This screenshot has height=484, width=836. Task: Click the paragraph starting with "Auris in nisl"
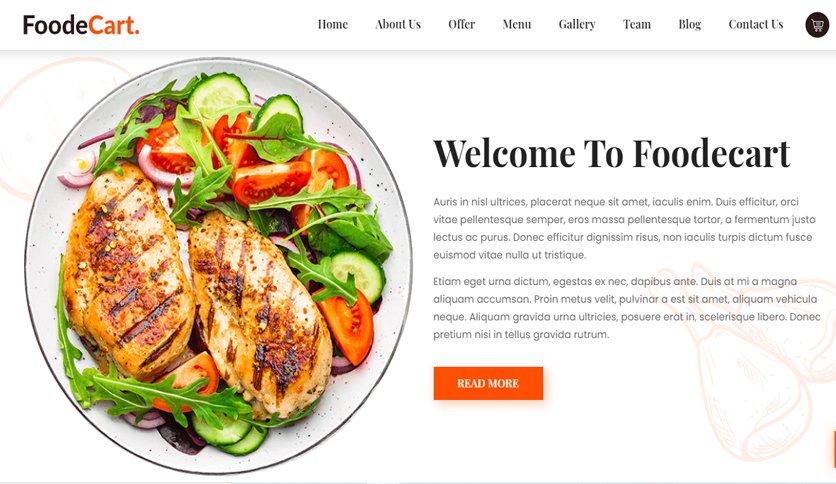[624, 228]
